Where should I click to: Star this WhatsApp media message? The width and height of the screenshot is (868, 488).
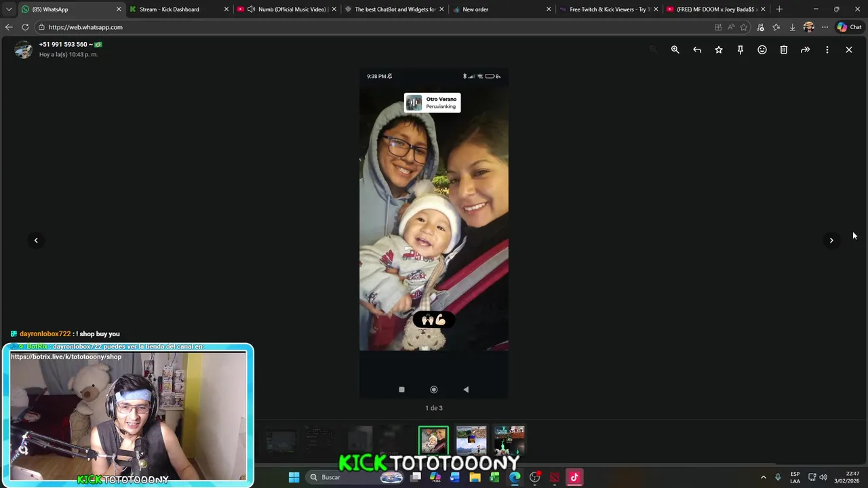(719, 49)
